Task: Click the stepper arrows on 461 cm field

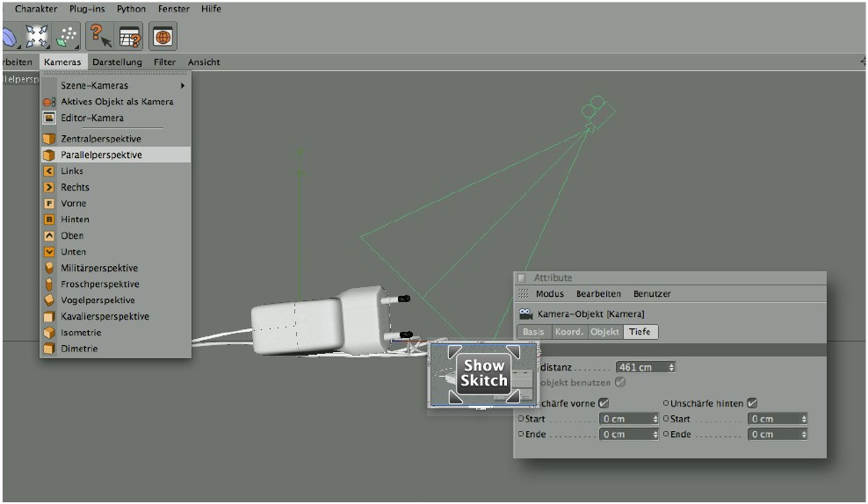Action: coord(672,367)
